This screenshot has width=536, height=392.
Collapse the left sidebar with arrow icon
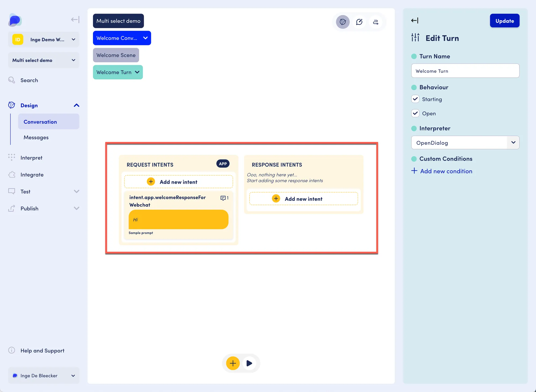click(75, 20)
